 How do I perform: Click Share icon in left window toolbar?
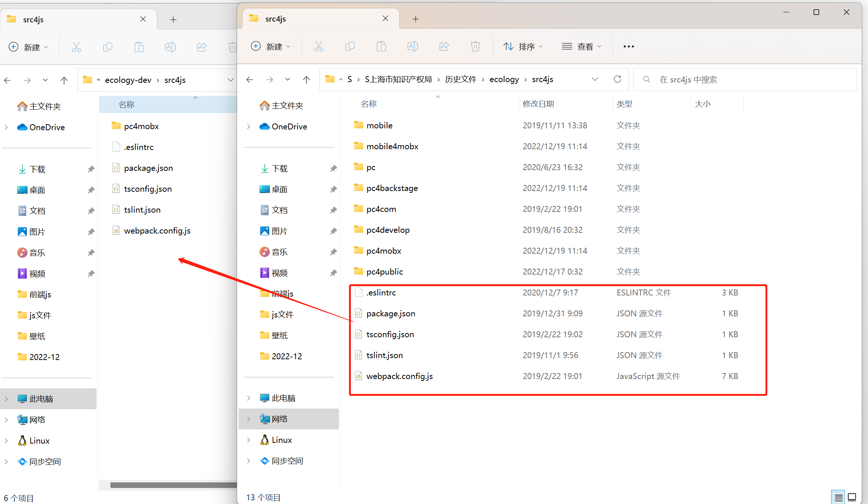click(x=201, y=47)
